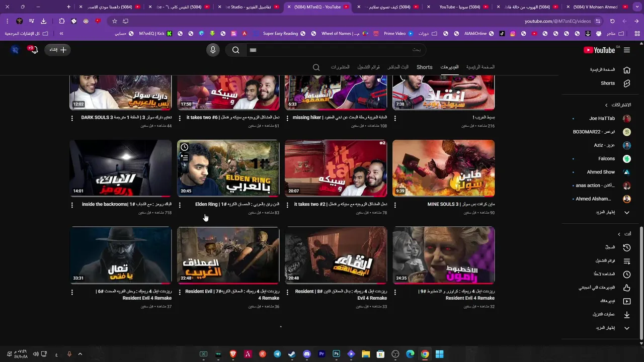Open Playlists channel tab

369,67
